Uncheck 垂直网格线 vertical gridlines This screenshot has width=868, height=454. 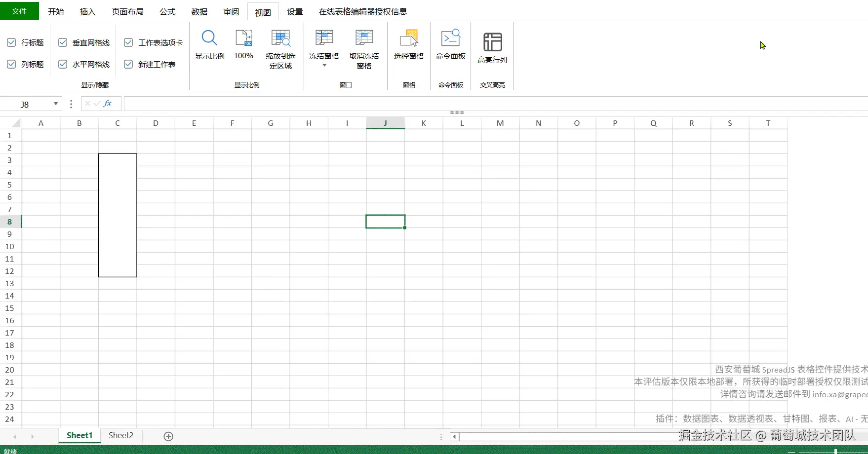coord(63,43)
